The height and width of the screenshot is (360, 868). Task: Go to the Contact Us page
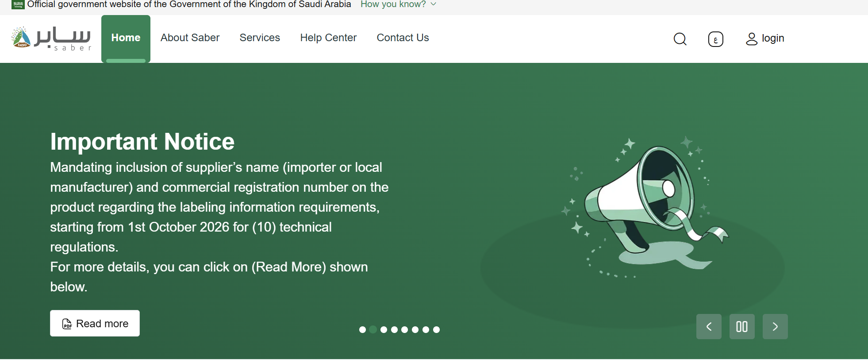[403, 38]
